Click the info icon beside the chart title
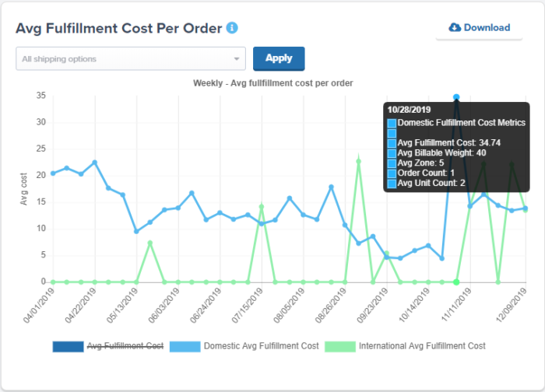Viewport: 545px width, 392px height. pyautogui.click(x=232, y=28)
